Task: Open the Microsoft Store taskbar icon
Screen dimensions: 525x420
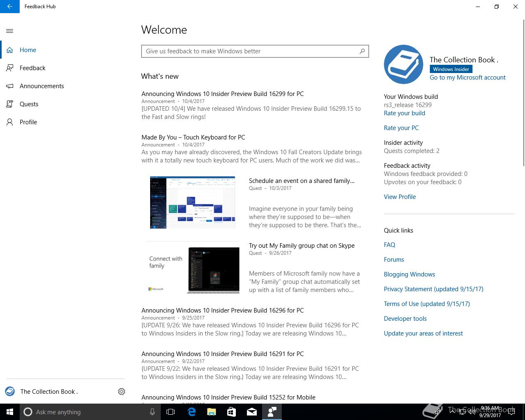Action: [x=231, y=412]
